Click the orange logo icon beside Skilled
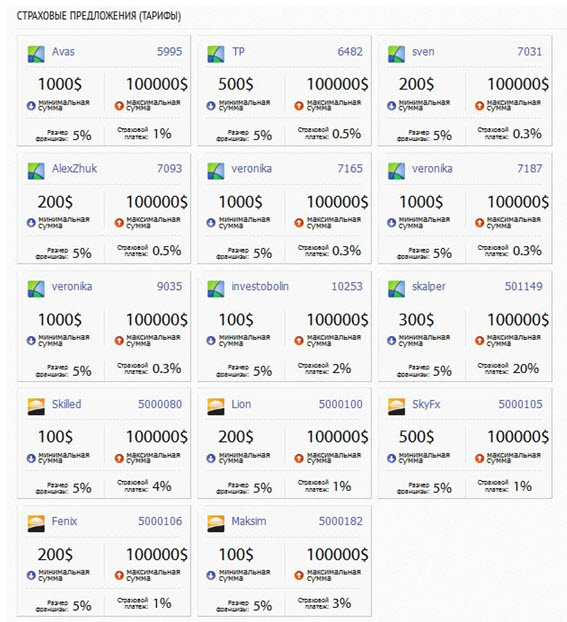This screenshot has height=622, width=567. (36, 407)
